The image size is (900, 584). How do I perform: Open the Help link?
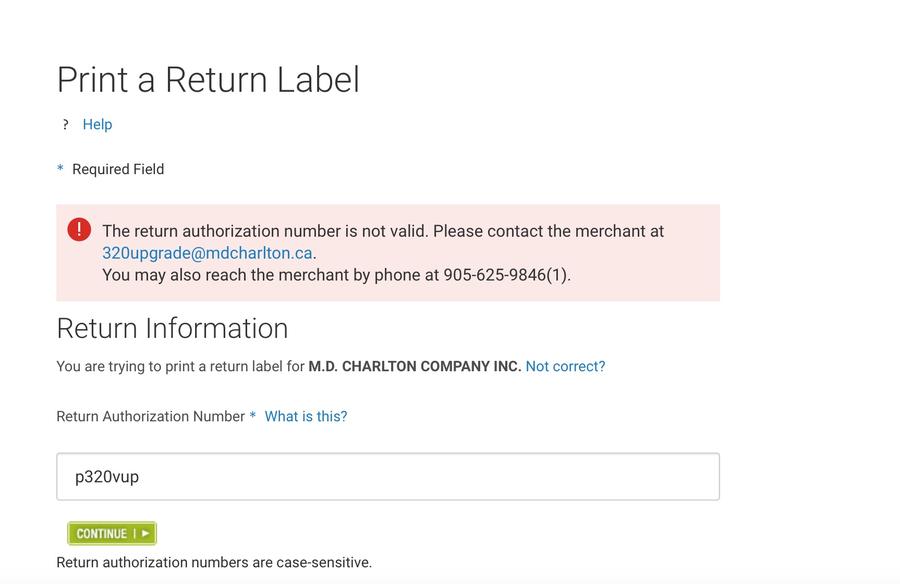tap(97, 125)
